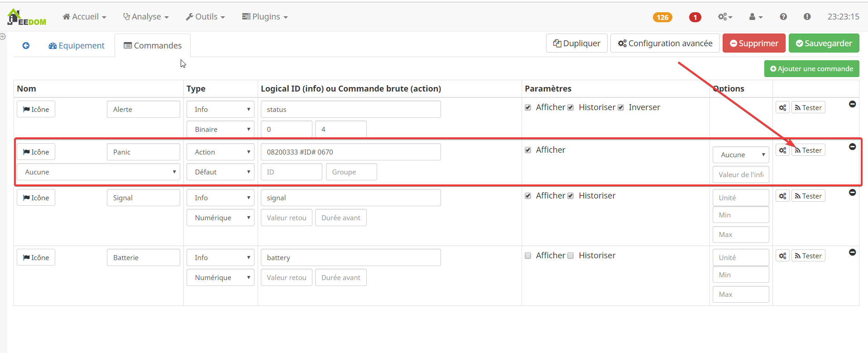This screenshot has width=868, height=353.
Task: Toggle Afficher for the Alerte command
Action: point(528,107)
